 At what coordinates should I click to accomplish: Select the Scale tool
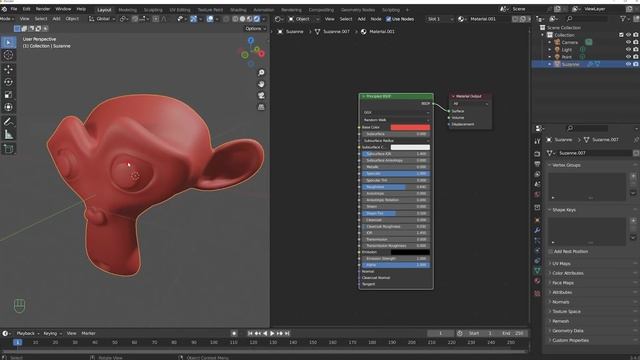pyautogui.click(x=8, y=95)
